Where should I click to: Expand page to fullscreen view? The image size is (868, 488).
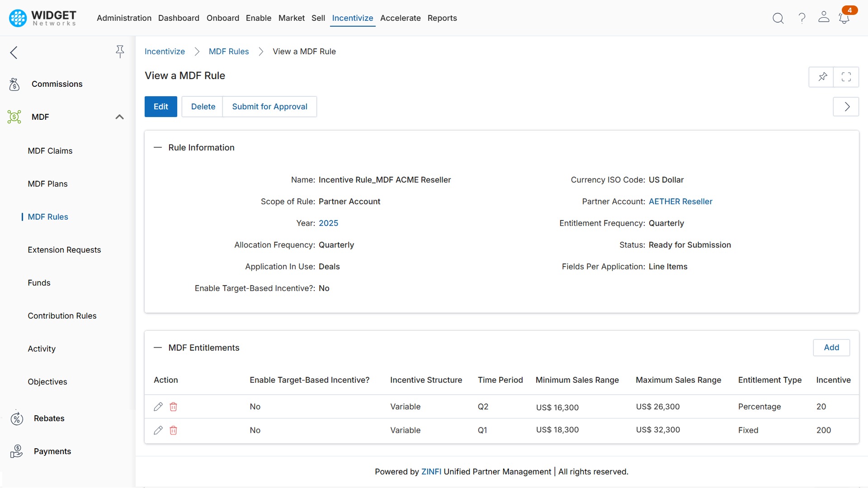[846, 77]
